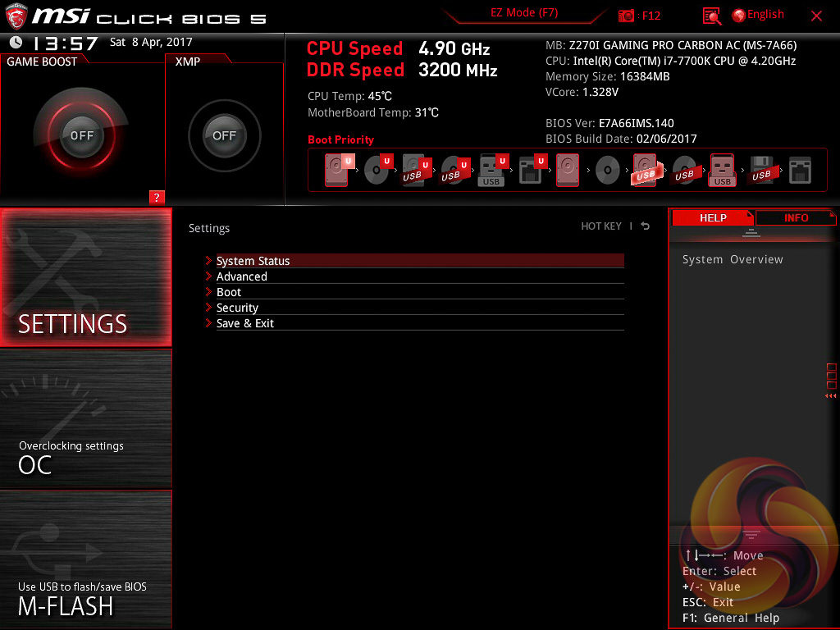
Task: Click the System Overview help text
Action: click(x=733, y=259)
